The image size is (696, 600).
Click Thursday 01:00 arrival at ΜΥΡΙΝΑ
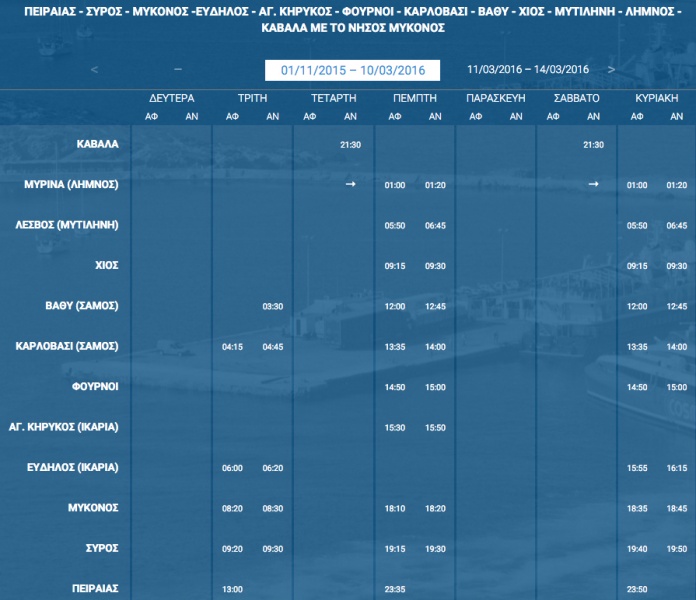[x=395, y=185]
